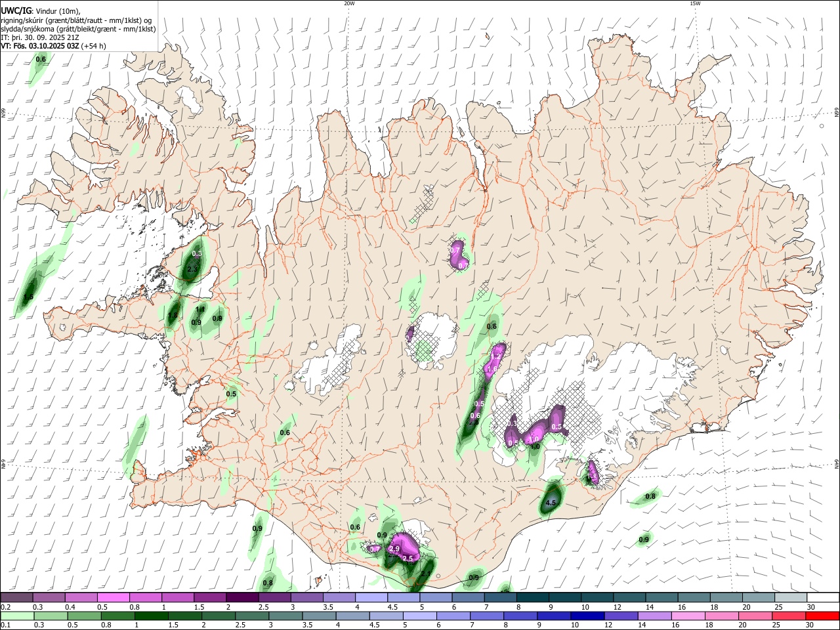Pick the lavender 14 rain legend swatch

click(x=654, y=616)
